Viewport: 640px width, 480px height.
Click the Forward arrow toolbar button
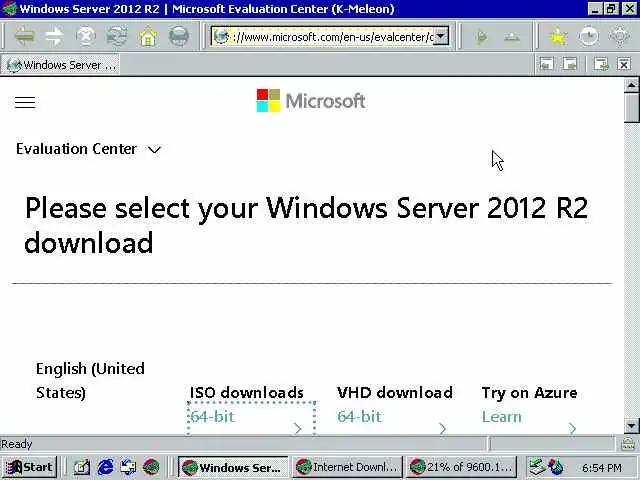click(x=54, y=37)
